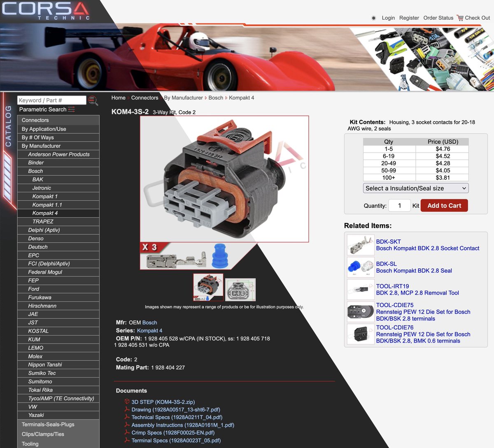Open By Manufacturer breadcrumb

pyautogui.click(x=183, y=97)
